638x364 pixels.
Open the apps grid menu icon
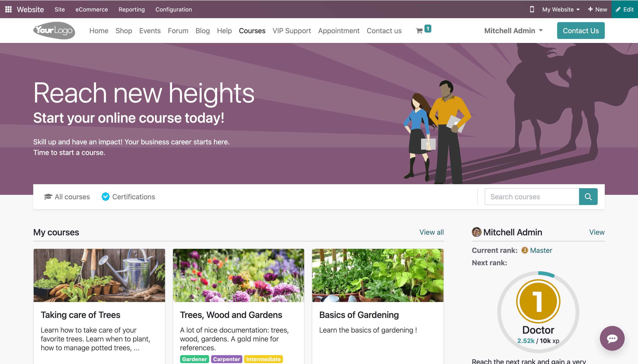click(x=8, y=9)
